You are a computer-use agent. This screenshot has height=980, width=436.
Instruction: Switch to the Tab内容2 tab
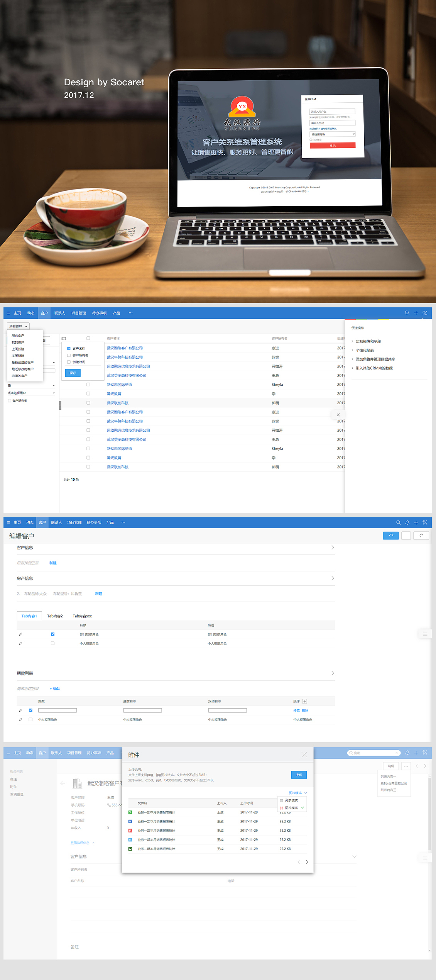55,616
